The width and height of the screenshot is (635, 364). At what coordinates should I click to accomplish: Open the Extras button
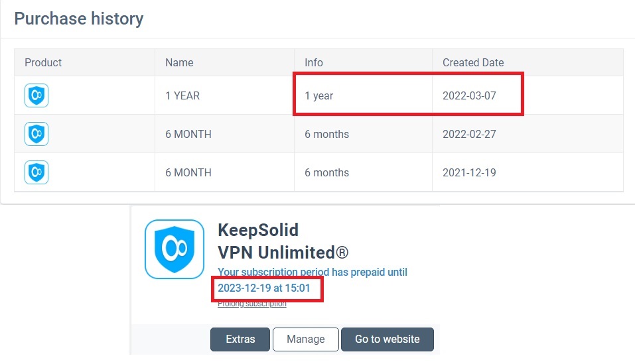[240, 339]
